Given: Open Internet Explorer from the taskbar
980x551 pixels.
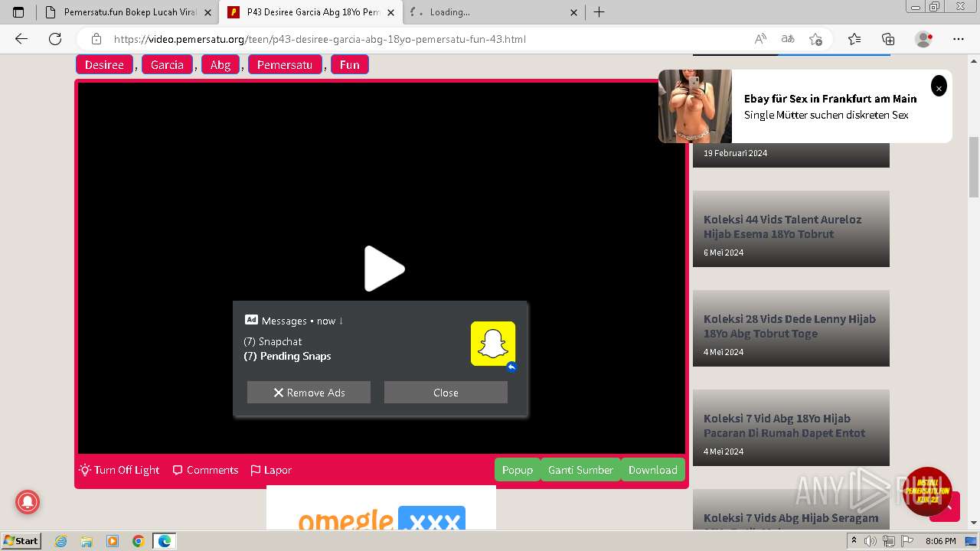Looking at the screenshot, I should 60,541.
